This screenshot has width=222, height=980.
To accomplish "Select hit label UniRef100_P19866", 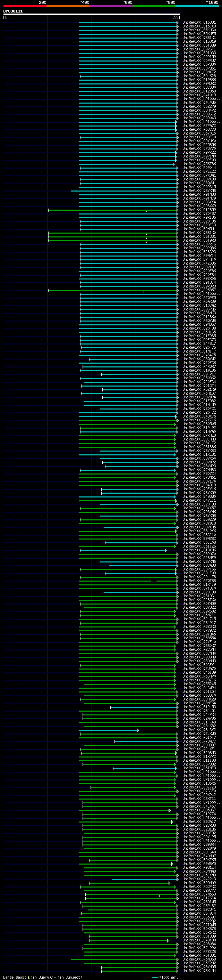I will click(x=199, y=80).
